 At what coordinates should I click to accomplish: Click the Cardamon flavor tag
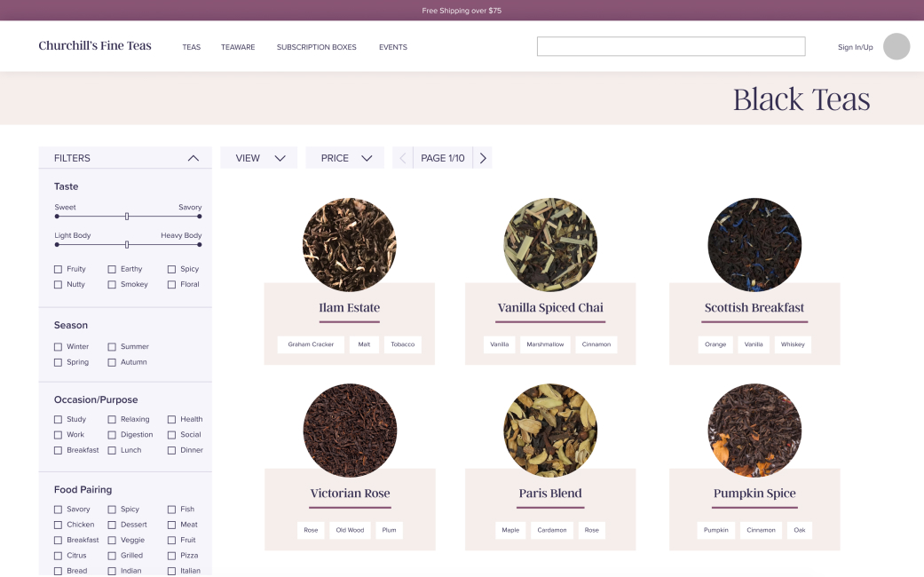(551, 530)
